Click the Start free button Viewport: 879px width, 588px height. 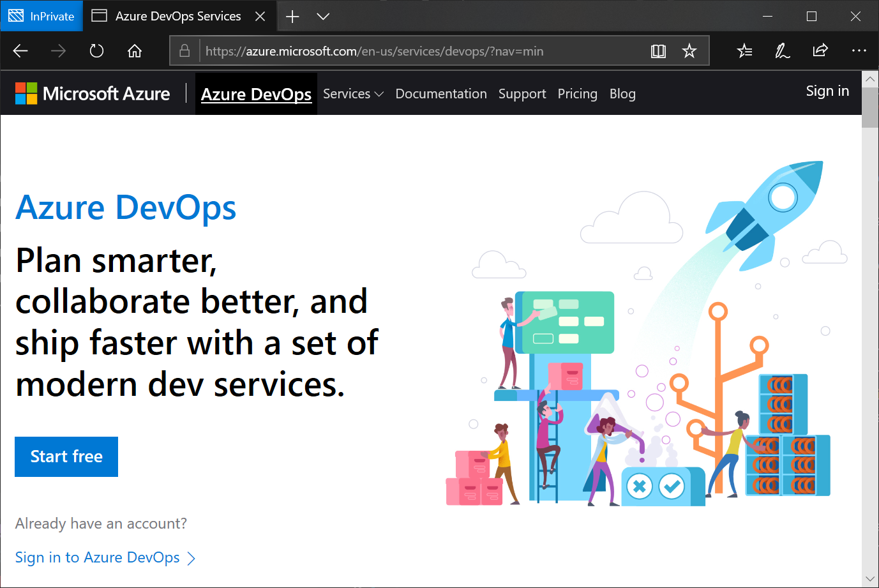pyautogui.click(x=66, y=456)
